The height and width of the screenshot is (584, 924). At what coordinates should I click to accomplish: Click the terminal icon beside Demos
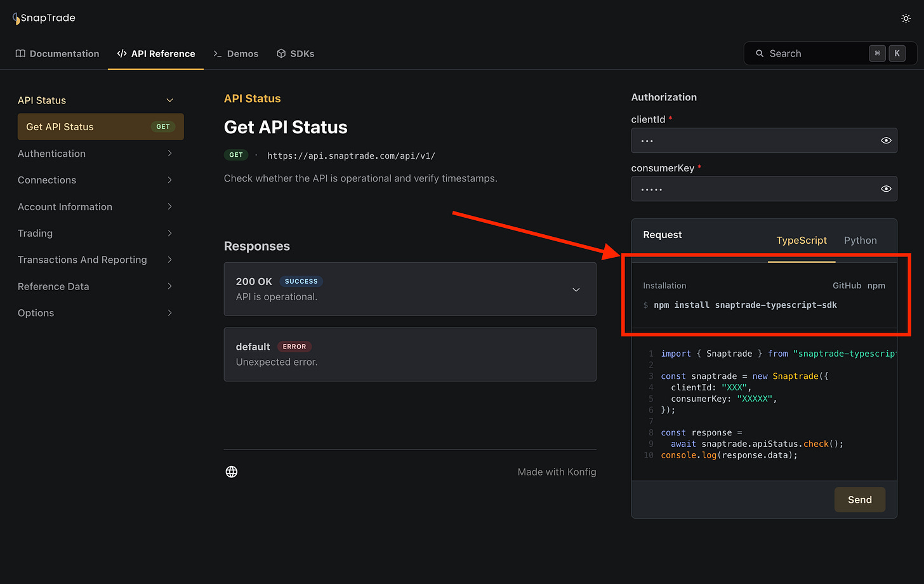(x=218, y=53)
